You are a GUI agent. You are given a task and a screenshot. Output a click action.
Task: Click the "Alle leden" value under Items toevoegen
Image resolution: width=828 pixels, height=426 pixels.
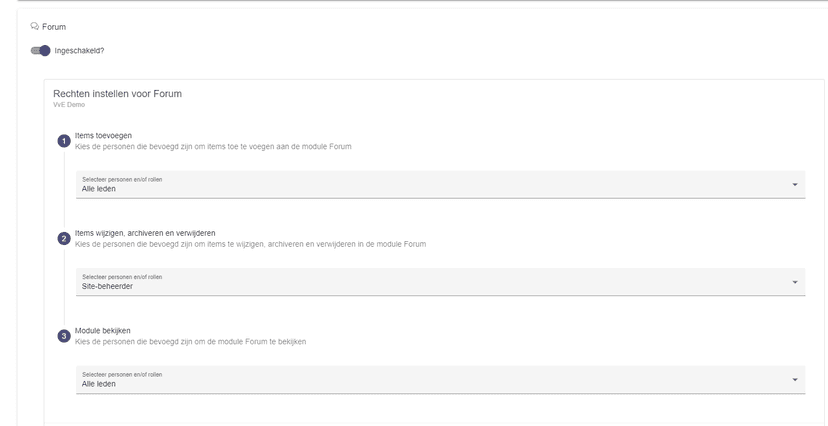98,188
